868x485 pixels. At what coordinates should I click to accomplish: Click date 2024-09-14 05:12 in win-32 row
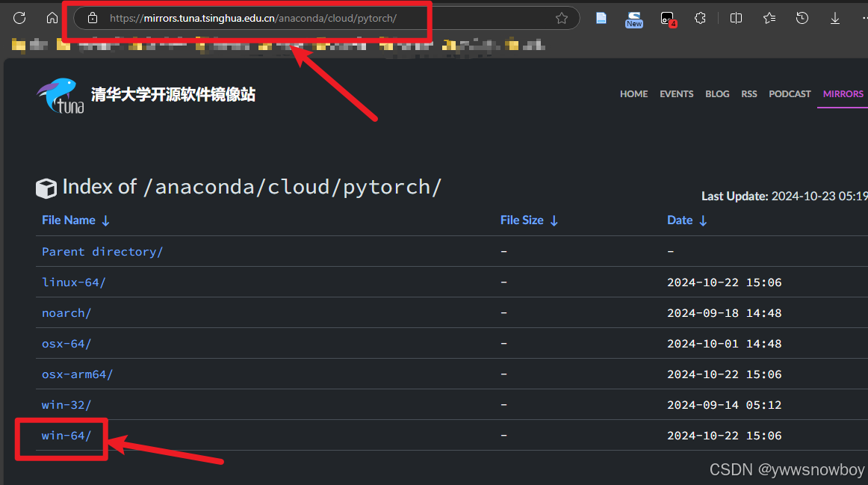724,405
